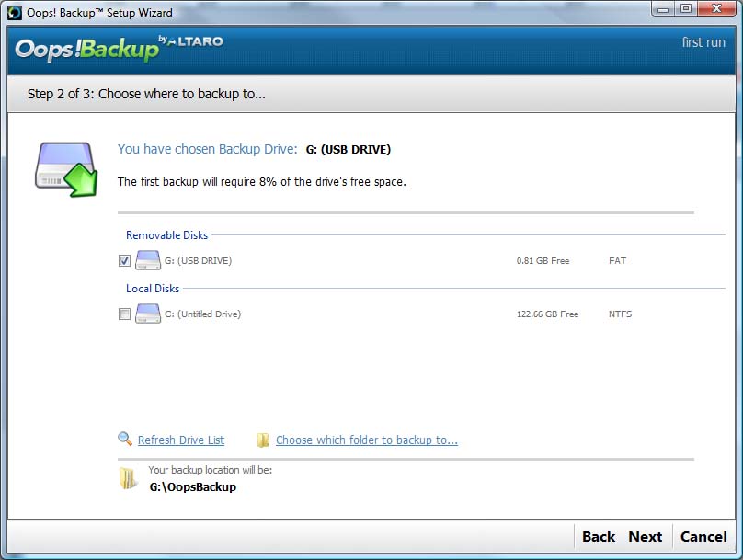Click the G: USB drive disk icon
743x560 pixels.
pos(148,260)
